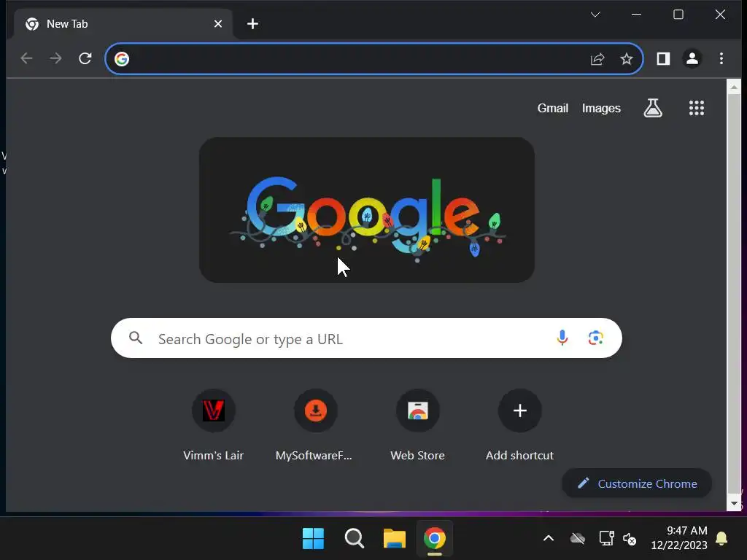Open Google Images link
Screen dimensions: 747x560
coord(601,108)
